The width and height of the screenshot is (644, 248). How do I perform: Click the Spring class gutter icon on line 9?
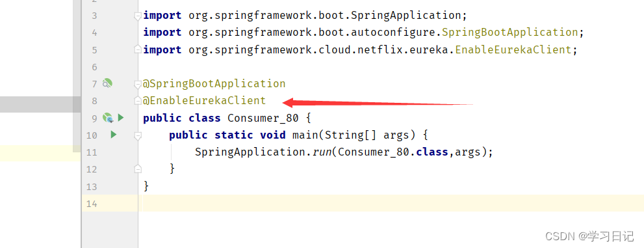point(108,118)
